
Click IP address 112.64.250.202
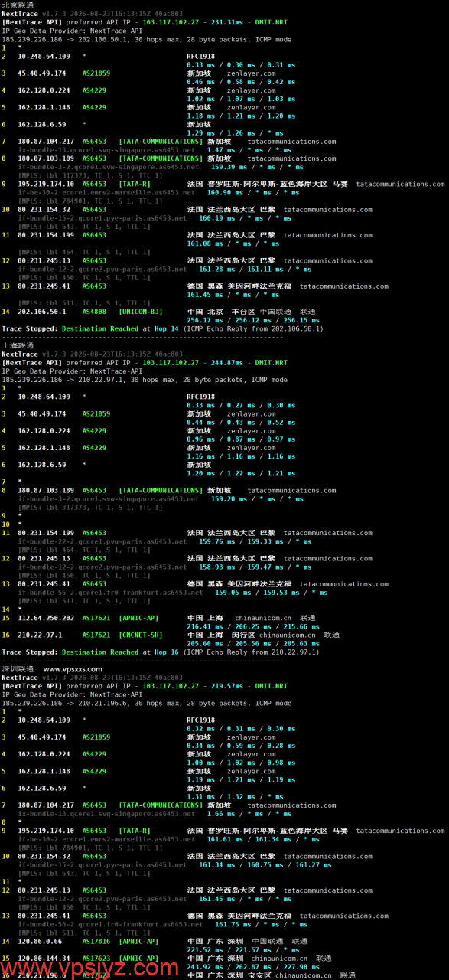click(x=46, y=618)
